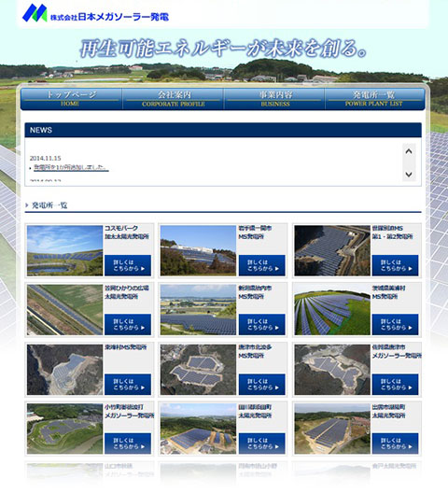Image resolution: width=448 pixels, height=493 pixels.
Task: Click 詳しくはこちらから on the コスモパーク card
Action: coord(128,265)
